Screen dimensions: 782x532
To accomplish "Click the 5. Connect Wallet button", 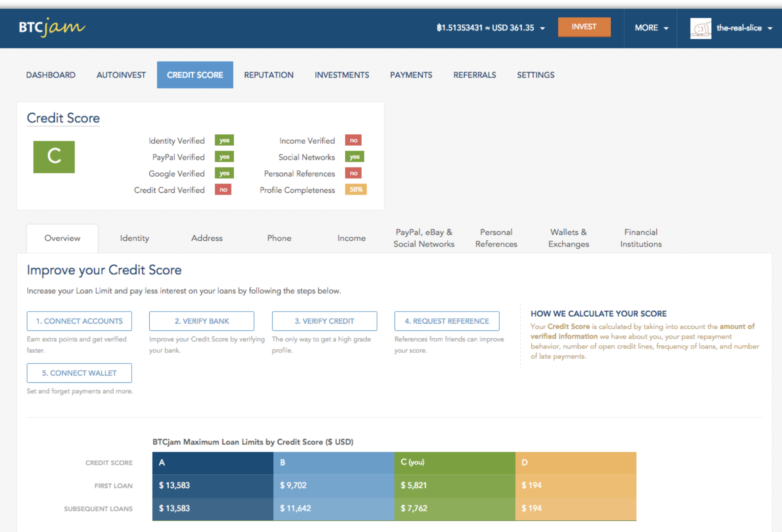I will click(79, 373).
